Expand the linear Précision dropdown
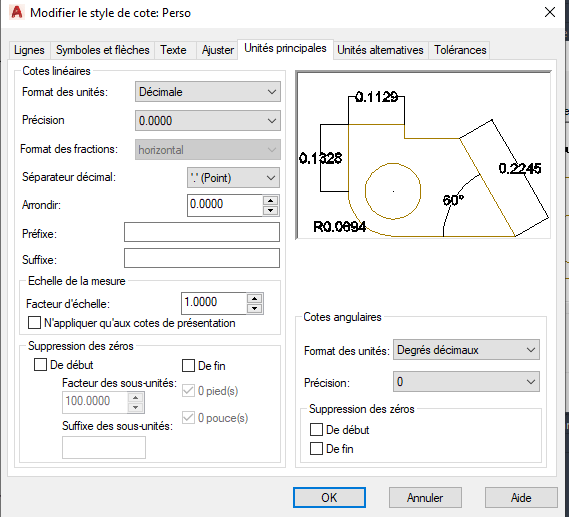 tap(208, 120)
